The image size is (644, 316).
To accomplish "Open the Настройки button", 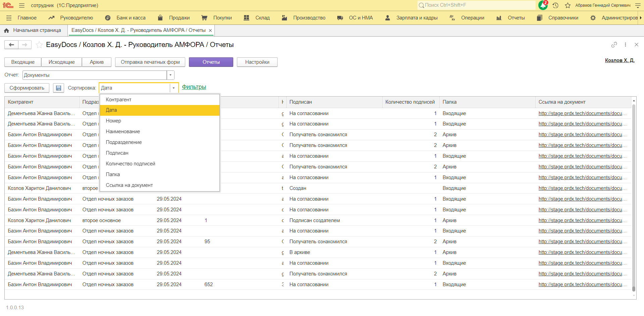I will tap(257, 62).
